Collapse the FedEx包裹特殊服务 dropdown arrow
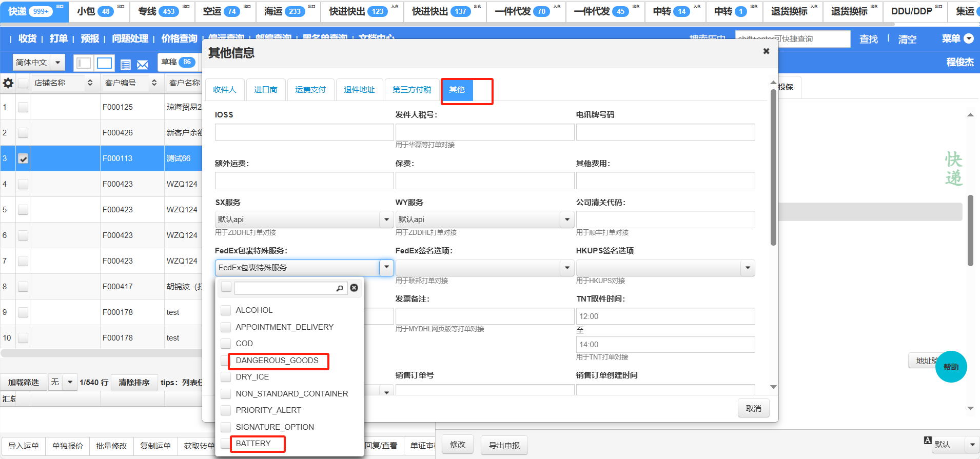Screen dimensions: 980x459 click(386, 267)
